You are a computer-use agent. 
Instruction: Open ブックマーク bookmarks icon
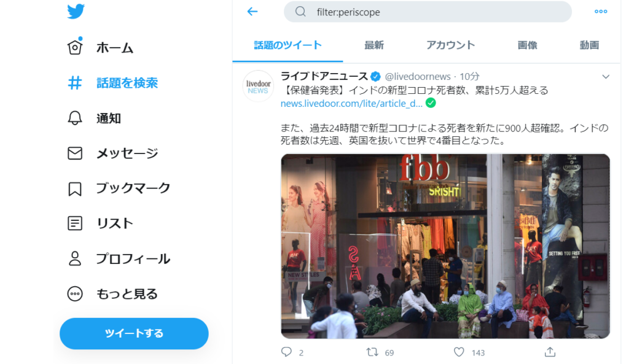(x=75, y=189)
